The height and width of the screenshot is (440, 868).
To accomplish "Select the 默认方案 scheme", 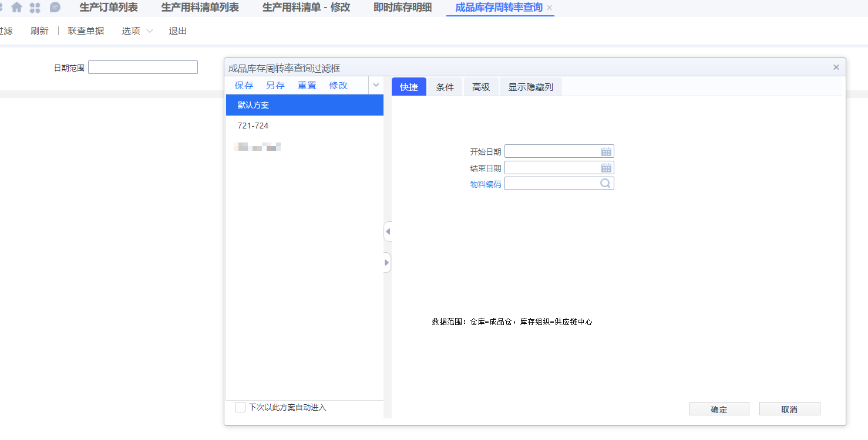I will click(305, 105).
